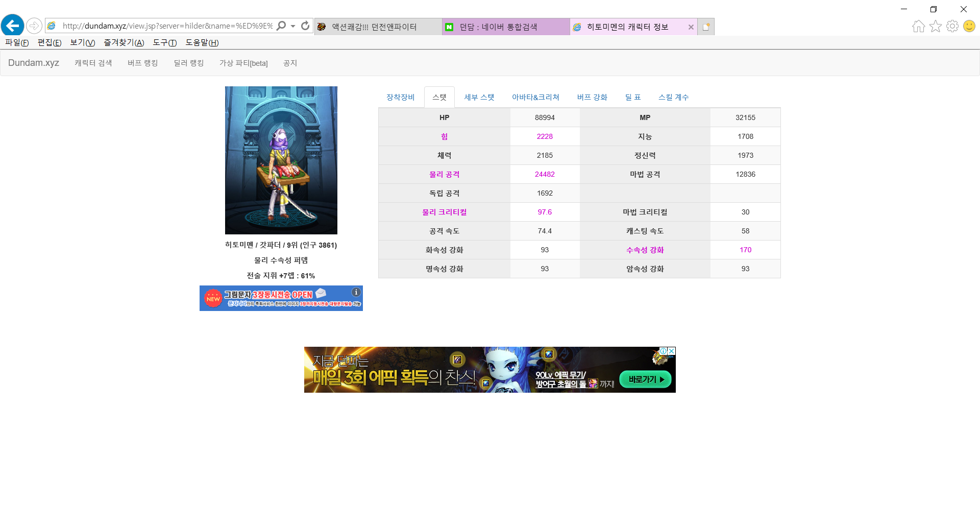Viewport: 980px width, 526px height.
Task: Click the character portrait image
Action: pyautogui.click(x=281, y=160)
